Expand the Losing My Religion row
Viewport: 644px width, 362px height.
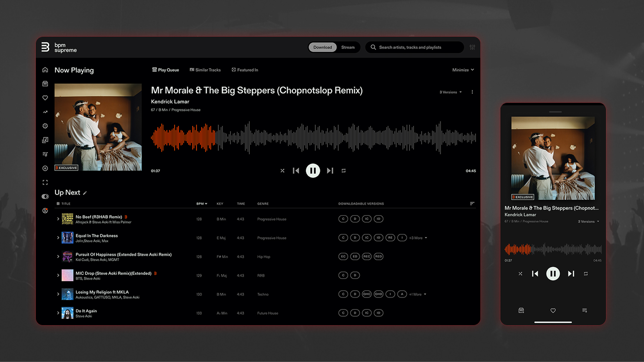(x=58, y=294)
